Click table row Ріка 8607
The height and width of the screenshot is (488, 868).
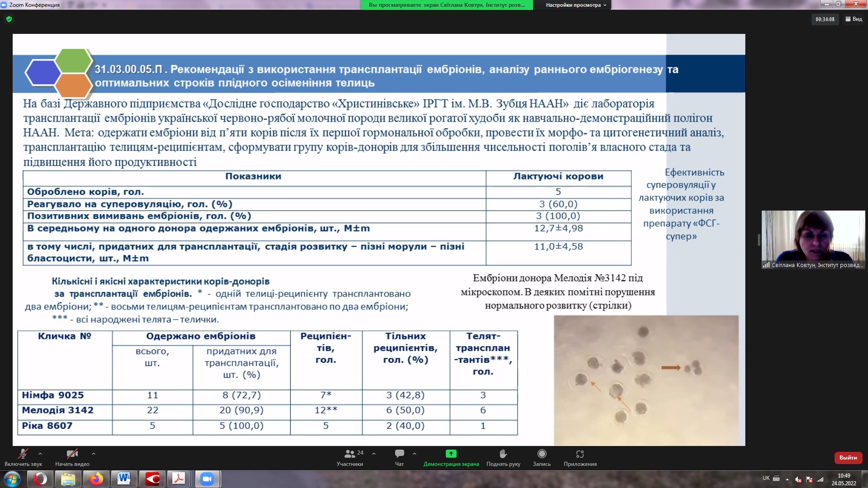[267, 426]
